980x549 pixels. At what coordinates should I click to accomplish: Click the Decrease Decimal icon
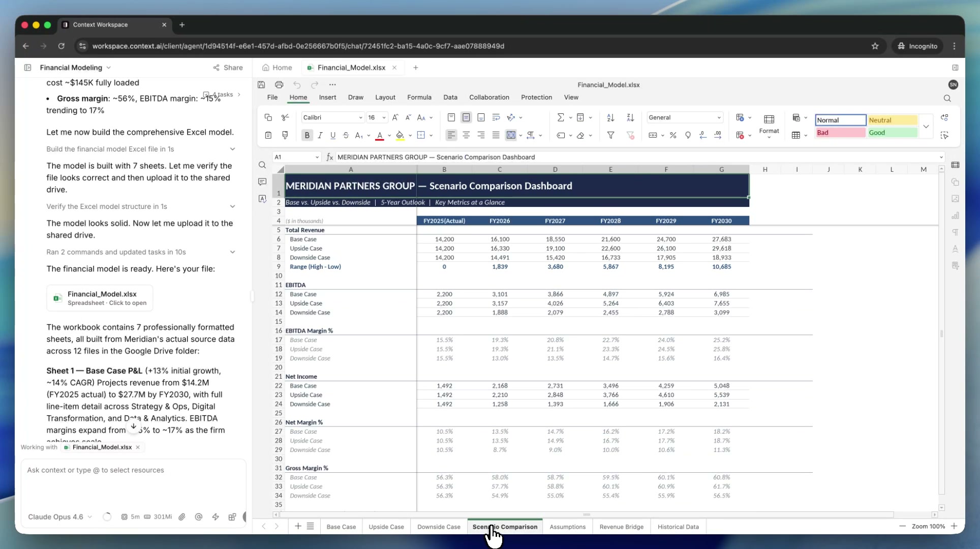pyautogui.click(x=703, y=135)
